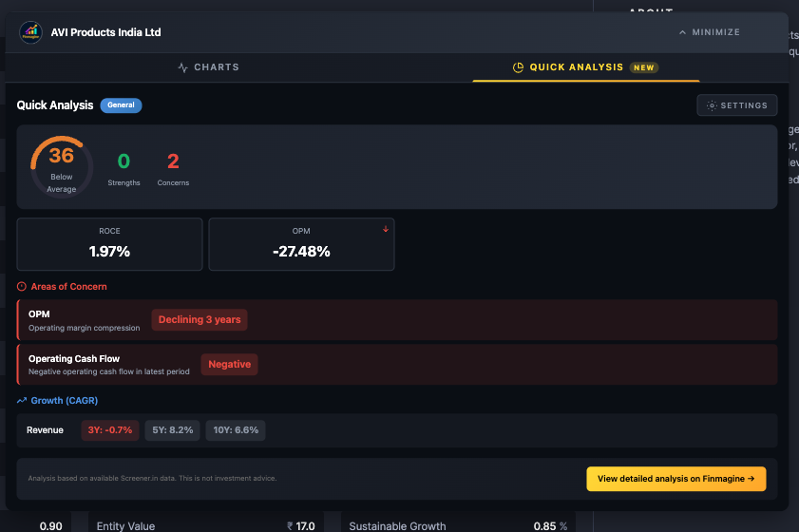Viewport: 799px width, 532px height.
Task: Switch to the Charts tab
Action: pyautogui.click(x=208, y=67)
